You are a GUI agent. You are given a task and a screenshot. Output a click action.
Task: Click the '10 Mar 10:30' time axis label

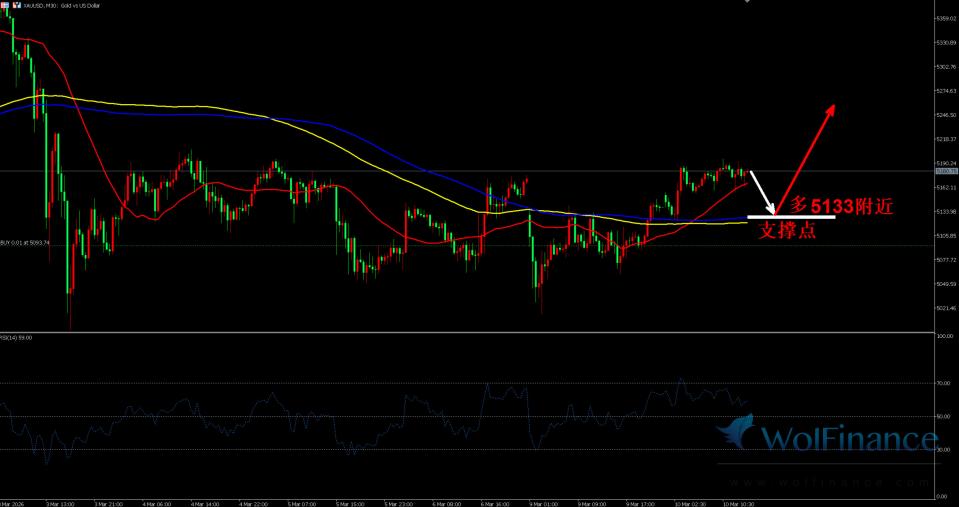tap(741, 502)
